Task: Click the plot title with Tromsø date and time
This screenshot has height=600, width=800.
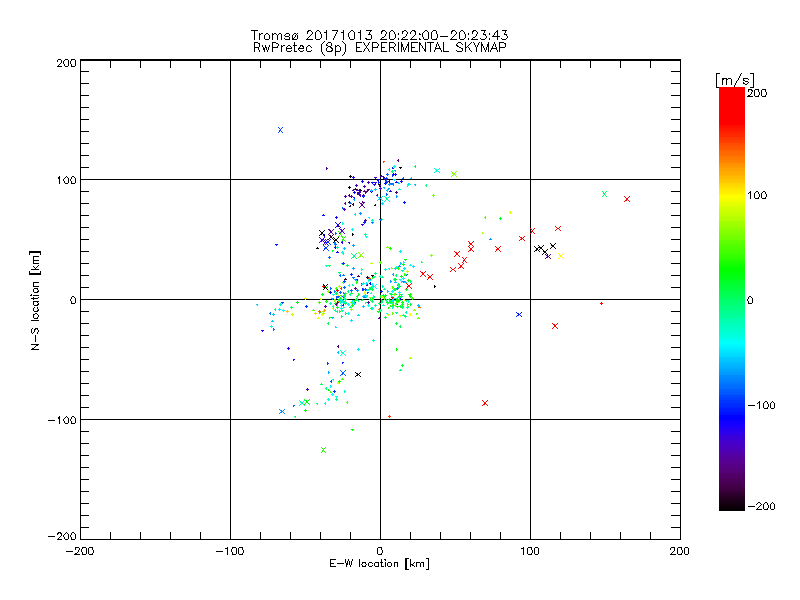Action: 380,35
